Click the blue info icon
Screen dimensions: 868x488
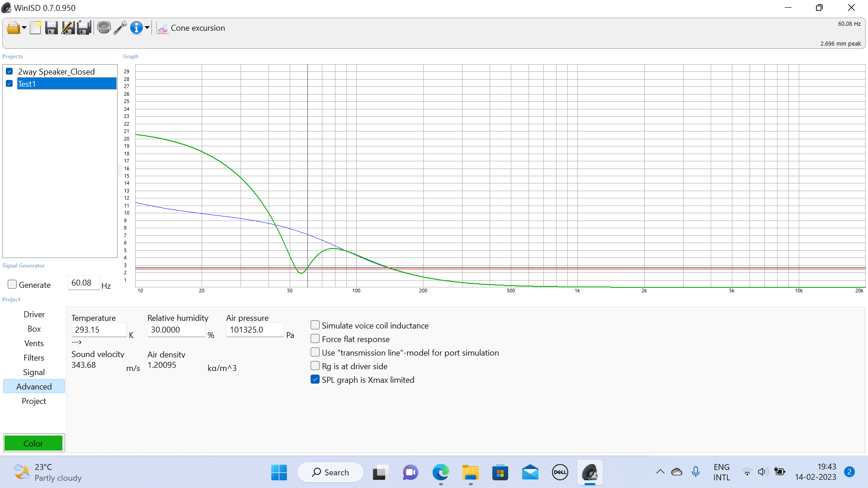pos(136,28)
